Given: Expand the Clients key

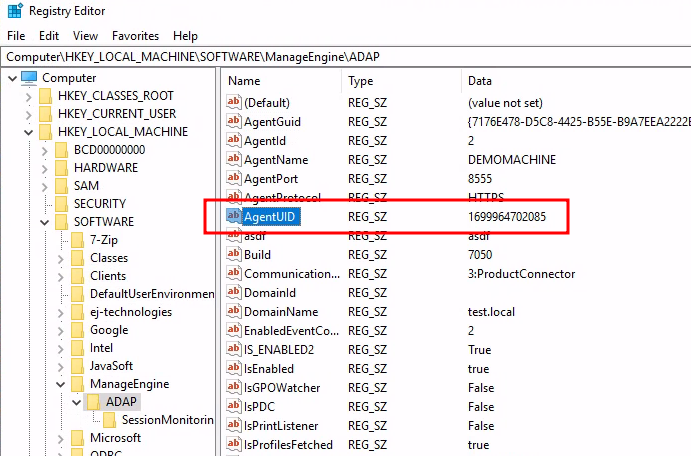Looking at the screenshot, I should (61, 277).
